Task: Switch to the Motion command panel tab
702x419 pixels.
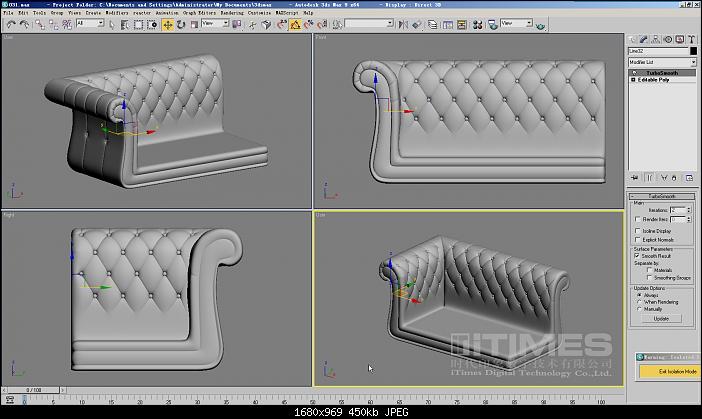Action: coord(668,39)
